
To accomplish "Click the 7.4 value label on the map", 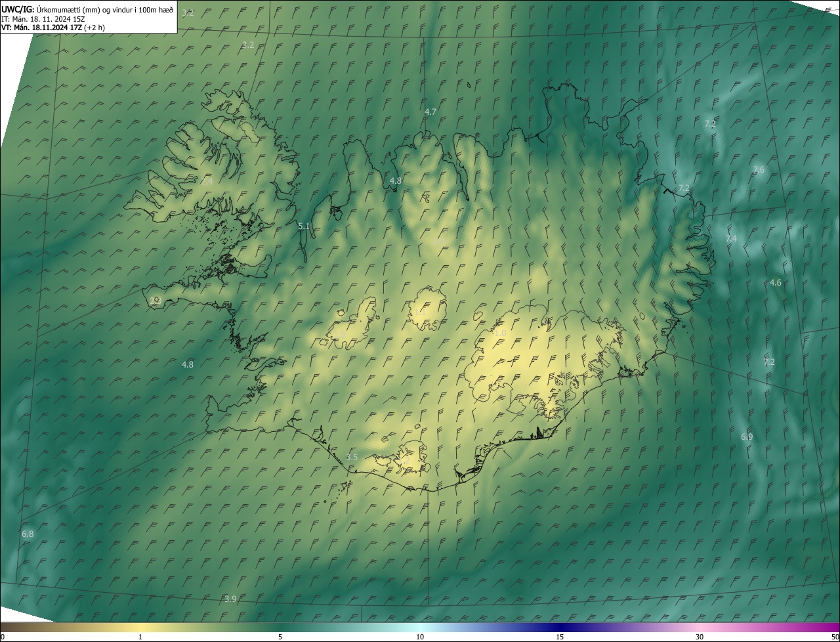I will coord(731,240).
